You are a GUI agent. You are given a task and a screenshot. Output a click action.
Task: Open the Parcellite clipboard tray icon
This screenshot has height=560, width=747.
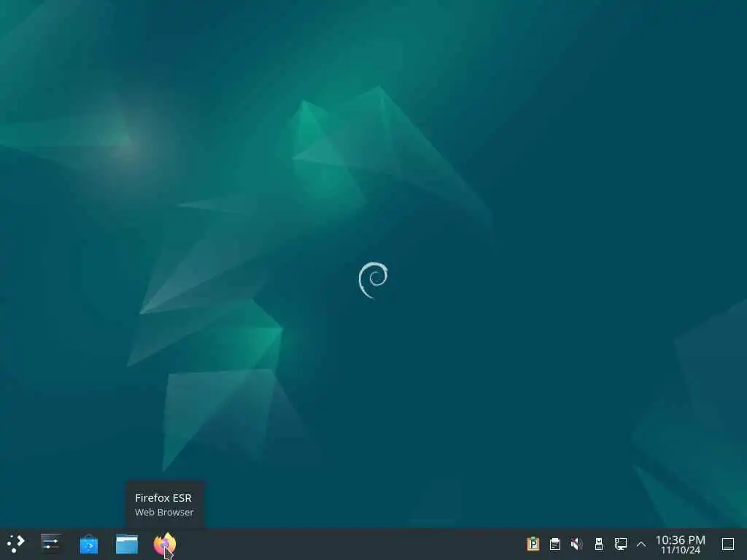(x=533, y=544)
